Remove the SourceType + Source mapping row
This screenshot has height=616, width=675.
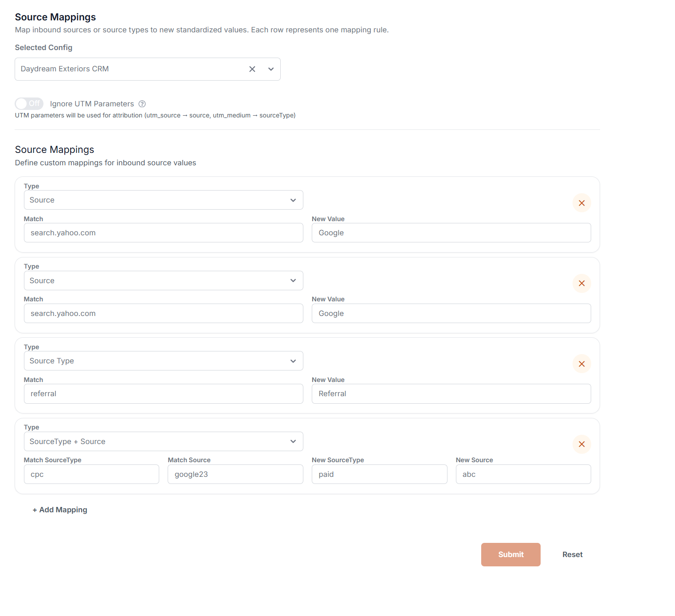(581, 444)
